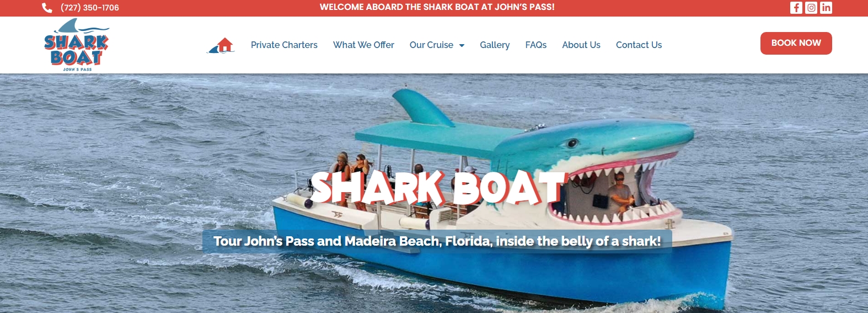Screen dimensions: 868x313
Task: Navigate to About Us
Action: [581, 45]
